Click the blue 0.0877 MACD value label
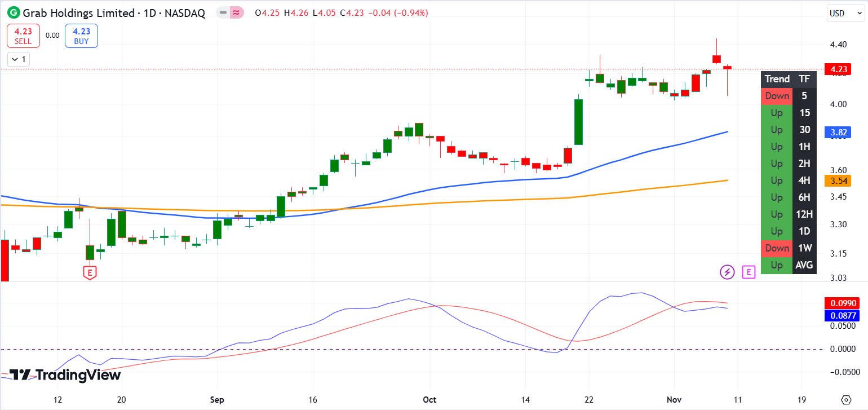The width and height of the screenshot is (868, 410). tap(842, 315)
